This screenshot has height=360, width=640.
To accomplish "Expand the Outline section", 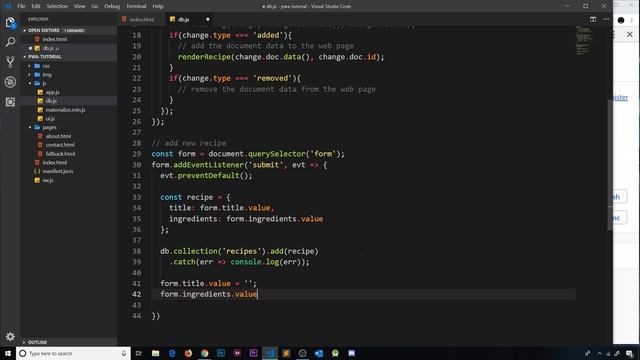I will click(38, 342).
